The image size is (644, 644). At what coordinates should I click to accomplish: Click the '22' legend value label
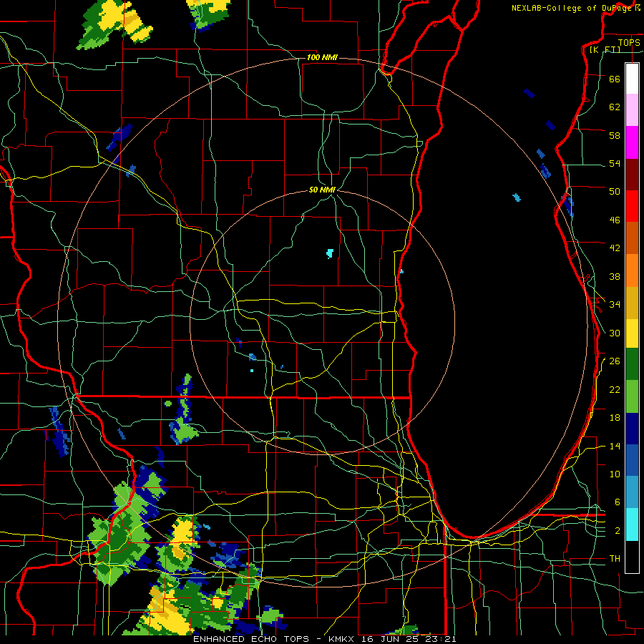(615, 389)
